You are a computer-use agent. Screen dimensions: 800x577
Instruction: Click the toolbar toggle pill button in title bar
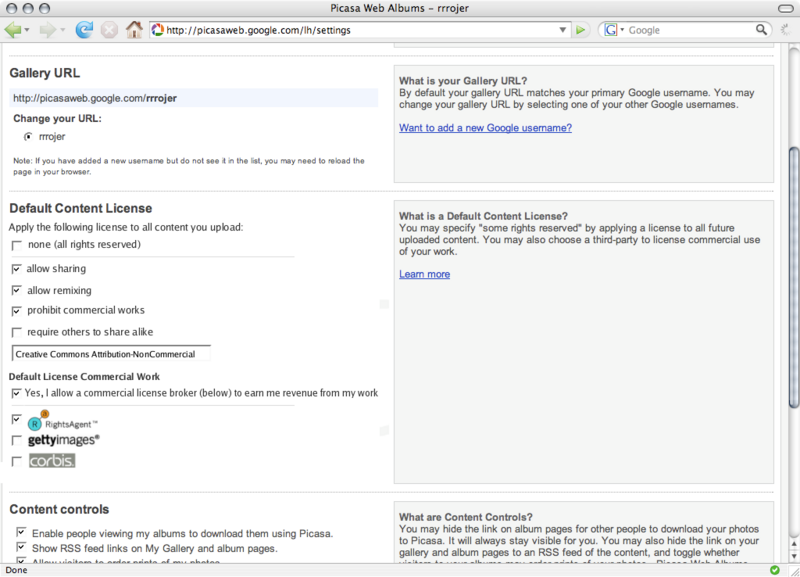(x=786, y=8)
